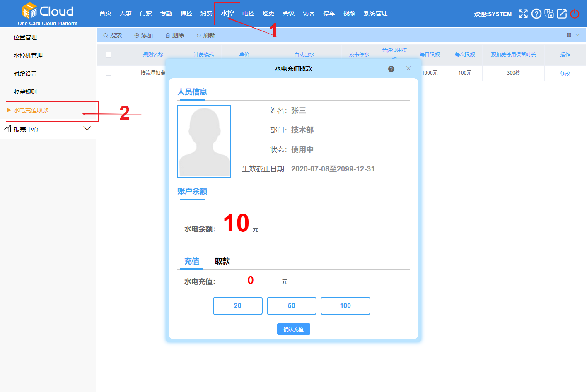Click the external link share icon
Viewport: 587px width, 392px height.
point(562,14)
